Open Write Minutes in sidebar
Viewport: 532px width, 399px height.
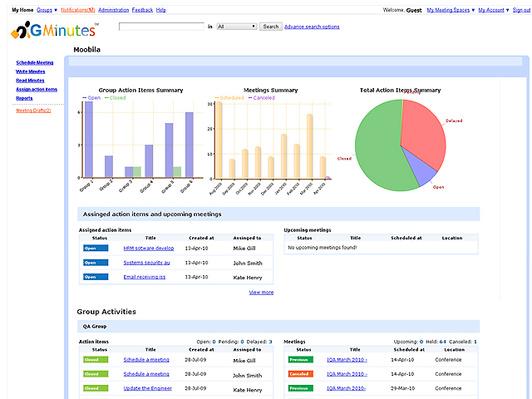(x=30, y=71)
